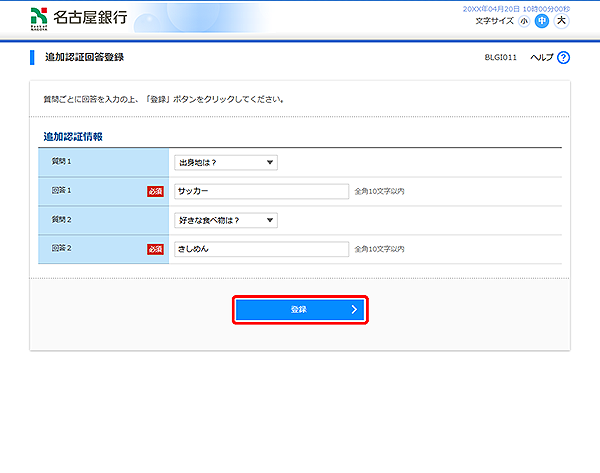The height and width of the screenshot is (473, 600).
Task: Click the red 必須 badge beside 回答2
Action: [155, 249]
